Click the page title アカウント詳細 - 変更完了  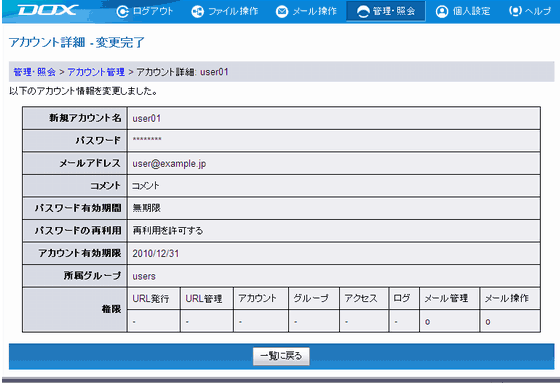pyautogui.click(x=77, y=43)
